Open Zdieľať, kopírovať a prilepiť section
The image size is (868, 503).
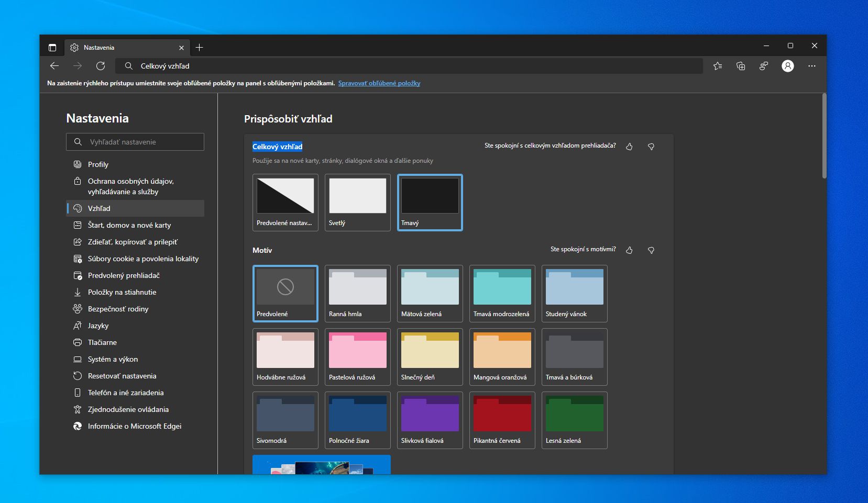(135, 242)
